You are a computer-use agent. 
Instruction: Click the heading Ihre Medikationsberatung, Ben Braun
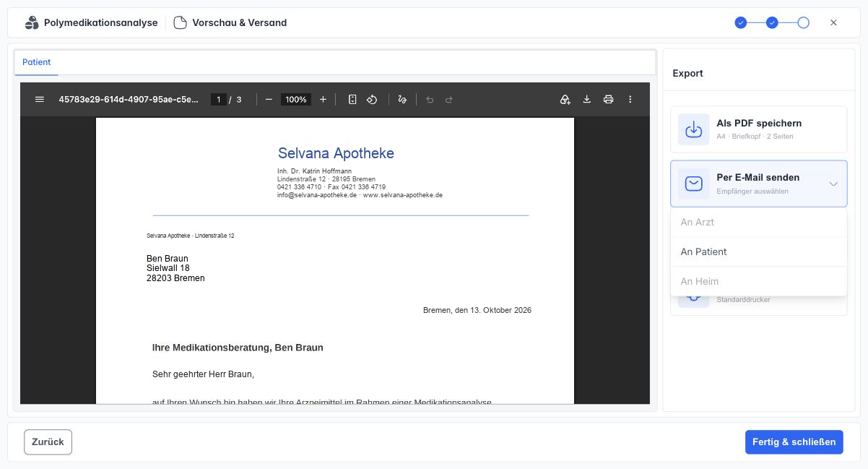[x=238, y=348]
